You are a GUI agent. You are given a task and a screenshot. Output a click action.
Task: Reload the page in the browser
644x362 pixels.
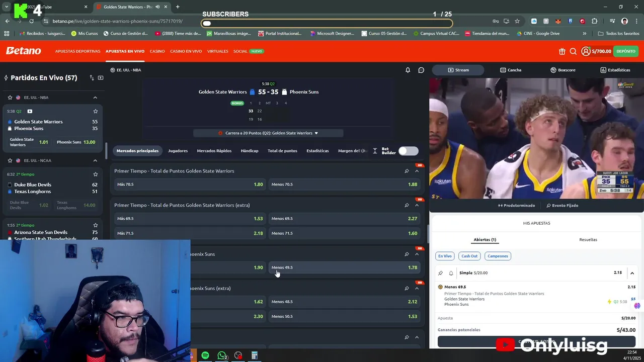pos(31,21)
